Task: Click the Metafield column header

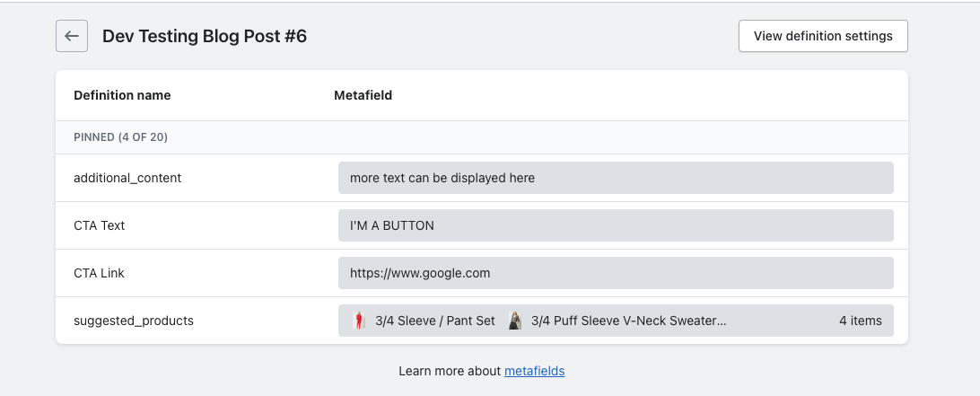Action: click(x=363, y=95)
